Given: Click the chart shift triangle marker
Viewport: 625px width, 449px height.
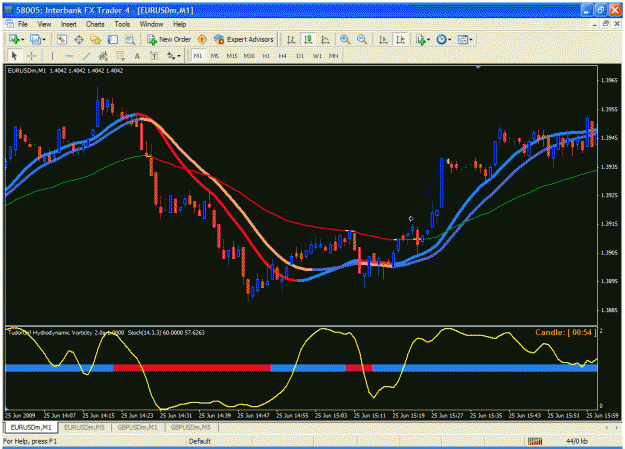Looking at the screenshot, I should pos(478,67).
